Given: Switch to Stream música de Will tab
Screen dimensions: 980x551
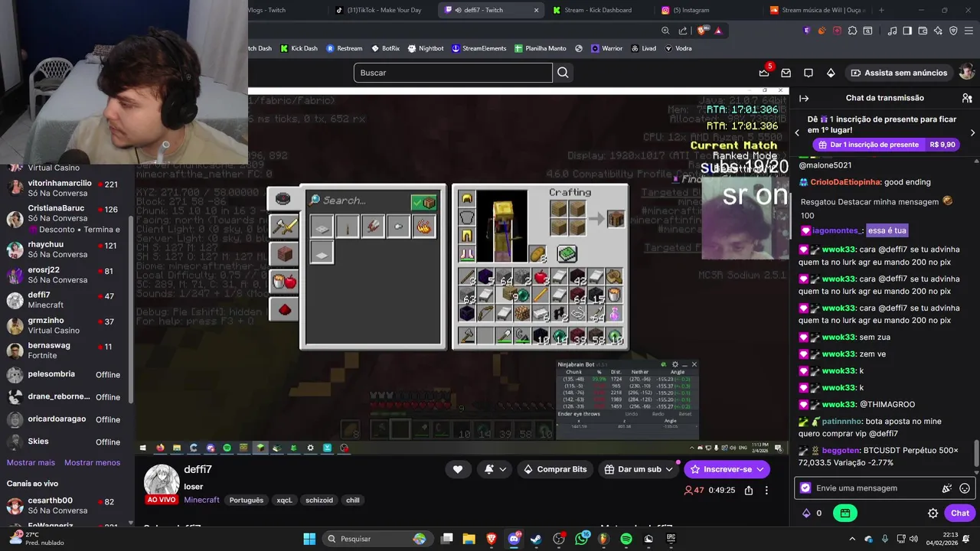Looking at the screenshot, I should click(818, 10).
